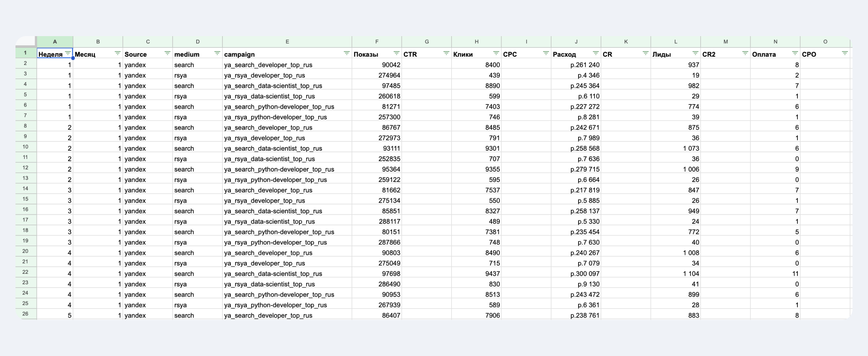Viewport: 868px width, 356px height.
Task: Open filter for Неделя column
Action: coord(68,53)
